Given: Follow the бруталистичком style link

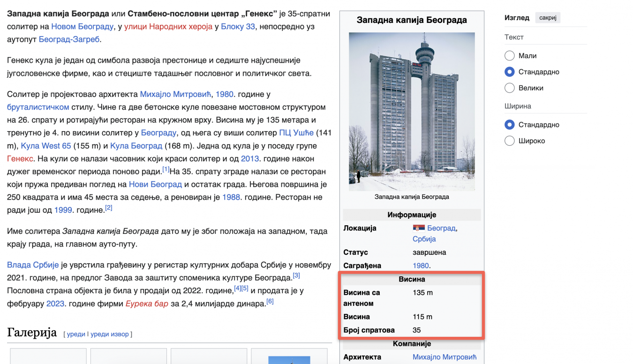Looking at the screenshot, I should (38, 107).
